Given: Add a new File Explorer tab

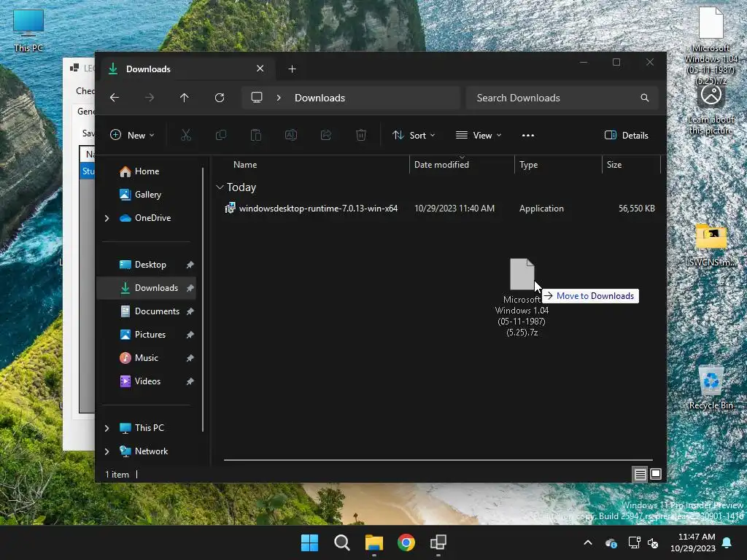Looking at the screenshot, I should (292, 69).
